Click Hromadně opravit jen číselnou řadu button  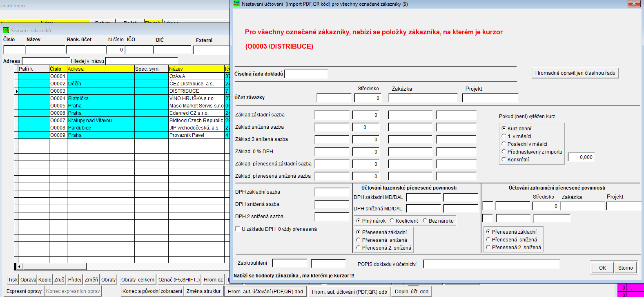pyautogui.click(x=575, y=73)
